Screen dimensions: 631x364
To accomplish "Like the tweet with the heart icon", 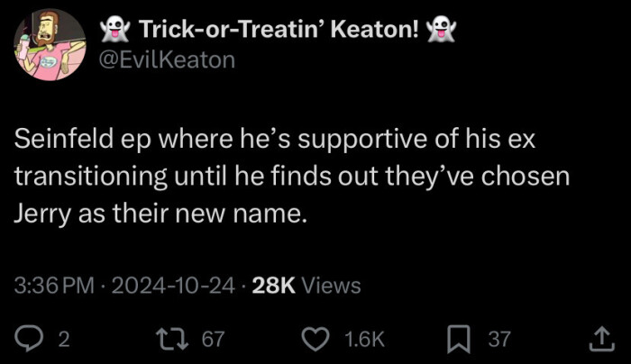I will pyautogui.click(x=315, y=339).
